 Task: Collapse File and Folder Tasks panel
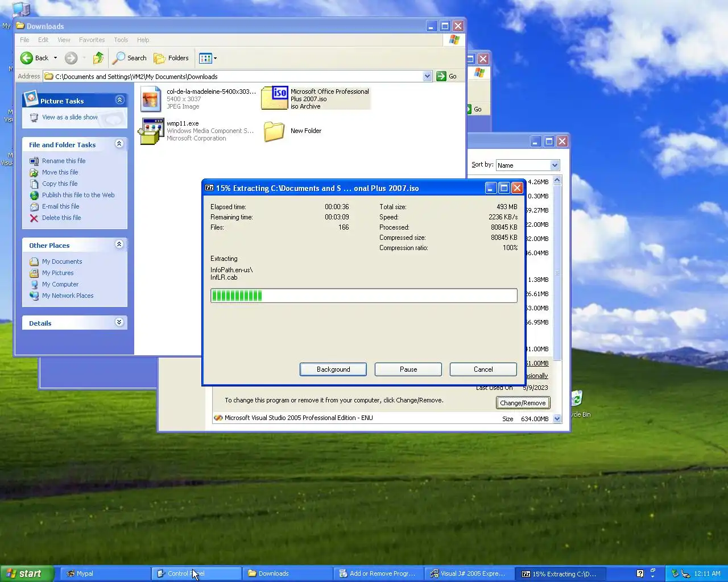click(119, 144)
